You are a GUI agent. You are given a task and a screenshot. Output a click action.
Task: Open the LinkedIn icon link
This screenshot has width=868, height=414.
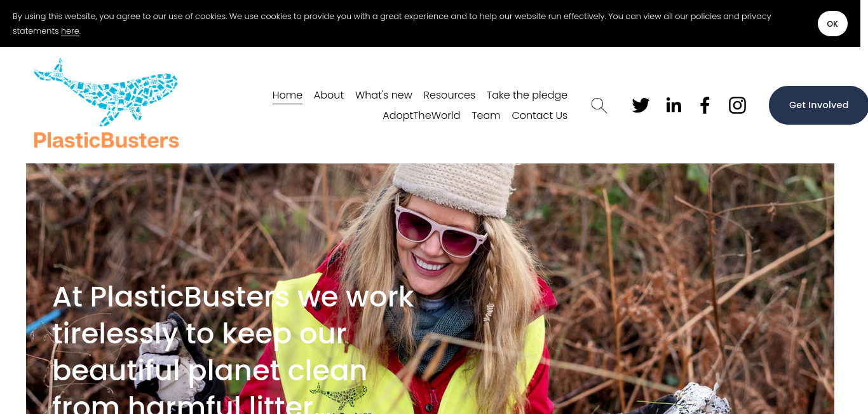(674, 106)
